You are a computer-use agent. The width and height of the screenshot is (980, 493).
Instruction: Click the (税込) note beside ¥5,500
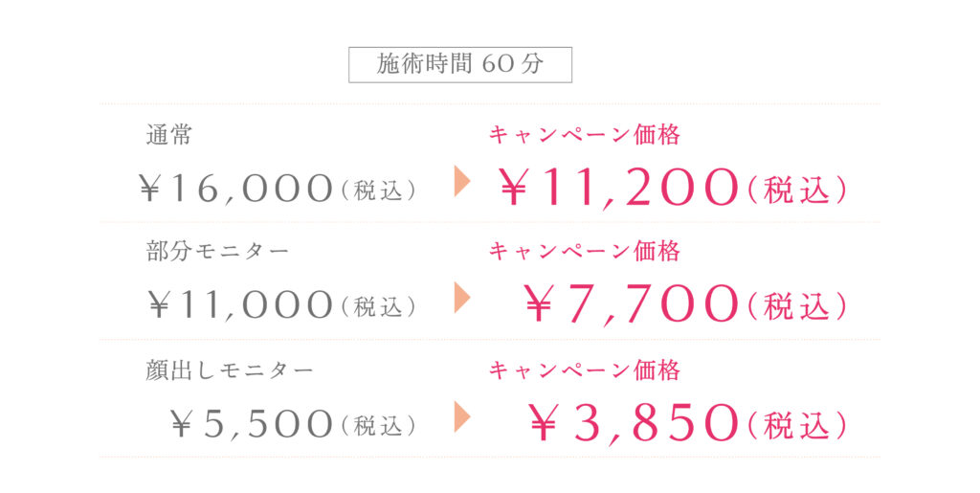[x=379, y=425]
